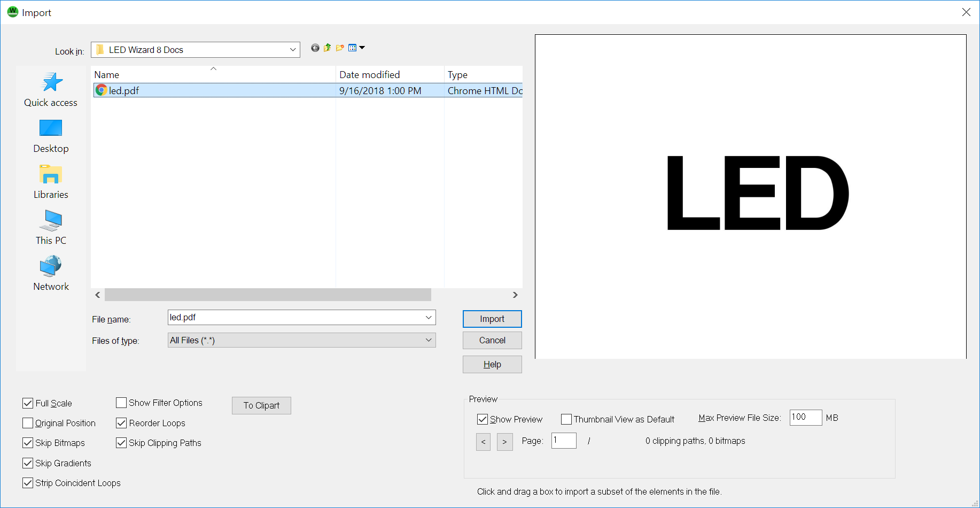This screenshot has width=980, height=508.
Task: Open the View menu icon
Action: [356, 48]
